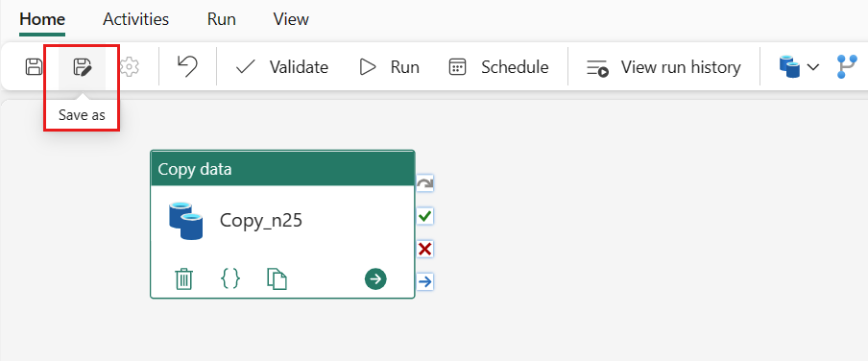Screen dimensions: 868x361
Task: View activity code with braces icon
Action: click(230, 278)
